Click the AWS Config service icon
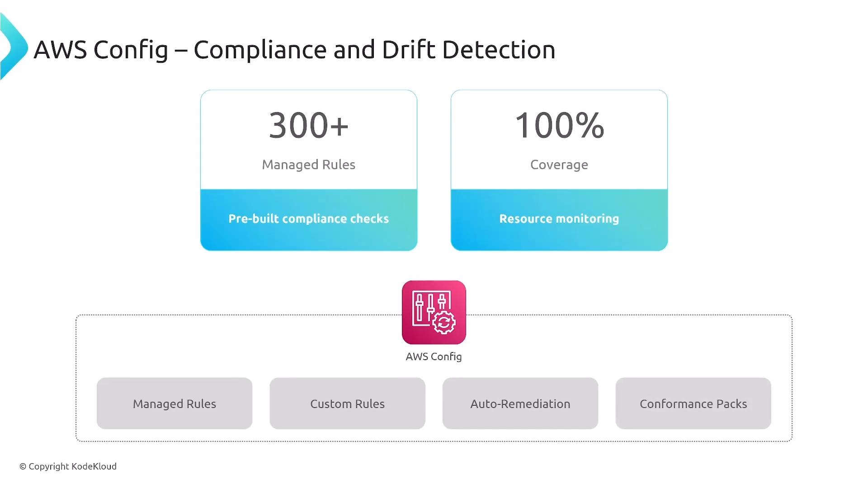The image size is (868, 488). 434,312
